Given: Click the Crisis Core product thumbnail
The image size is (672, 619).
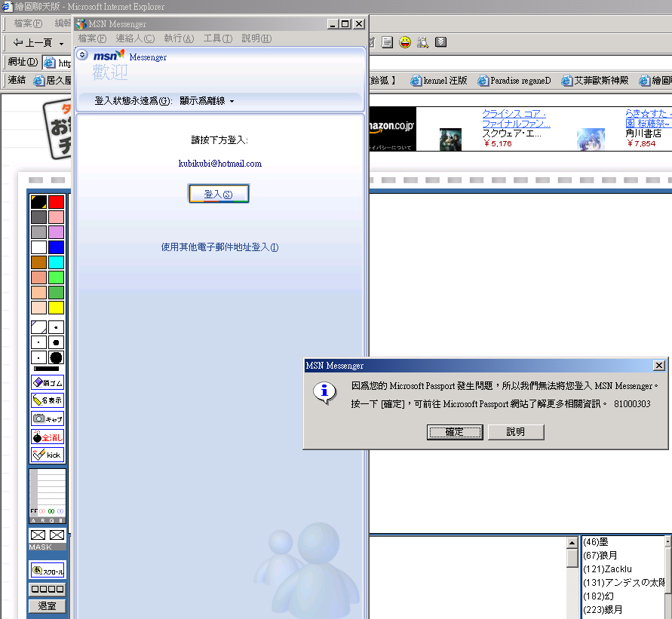Looking at the screenshot, I should [450, 139].
